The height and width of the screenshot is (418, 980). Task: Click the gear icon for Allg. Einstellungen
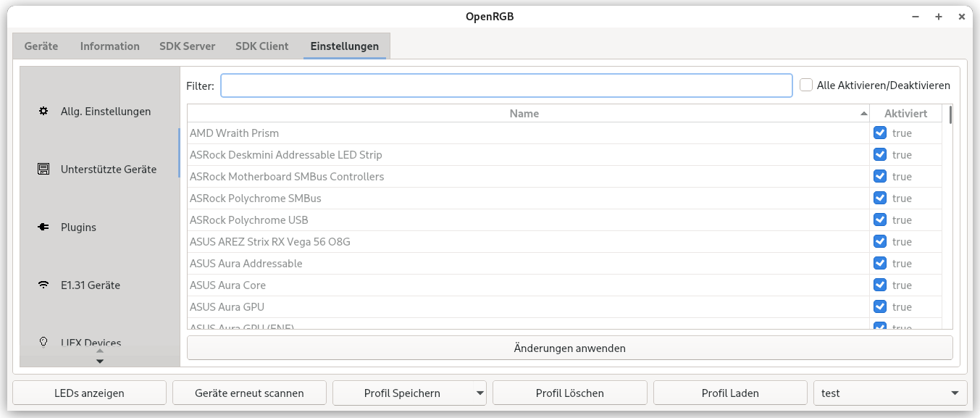point(43,111)
